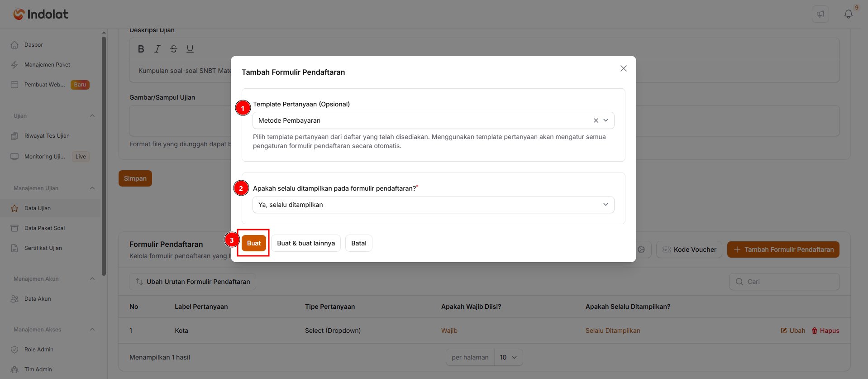
Task: Click the Sertifikat Ujian document icon
Action: [x=14, y=248]
